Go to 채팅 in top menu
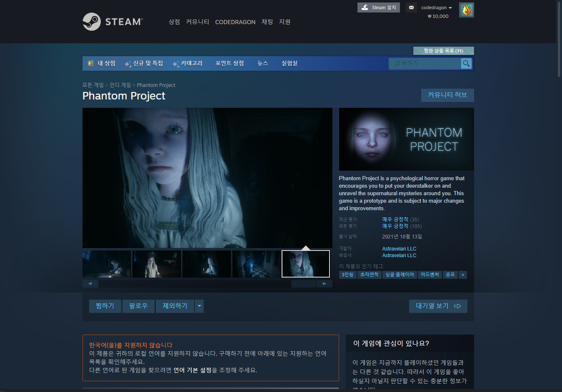 pos(267,22)
